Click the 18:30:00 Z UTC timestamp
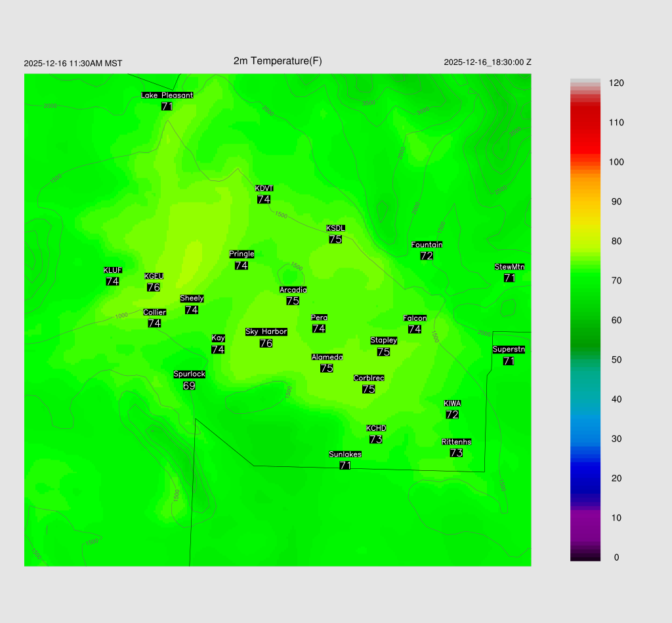672x623 pixels. coord(488,62)
